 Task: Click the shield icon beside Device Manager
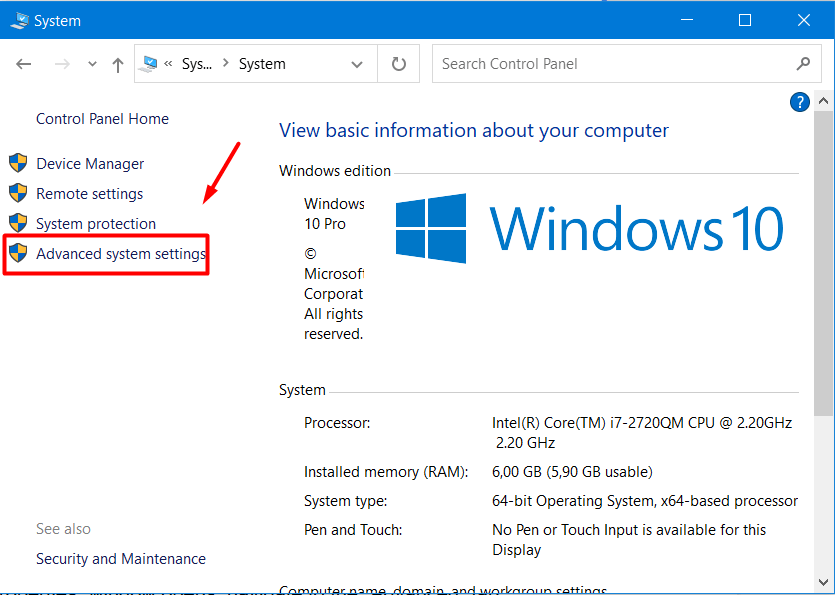click(18, 163)
